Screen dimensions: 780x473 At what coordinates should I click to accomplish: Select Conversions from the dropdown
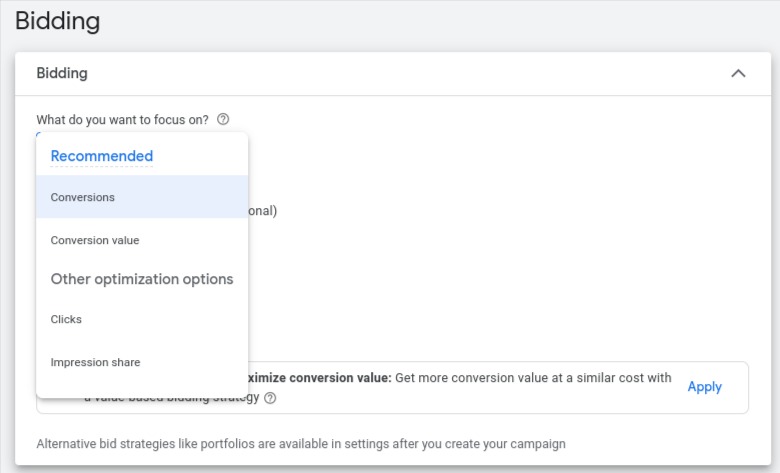(x=142, y=197)
